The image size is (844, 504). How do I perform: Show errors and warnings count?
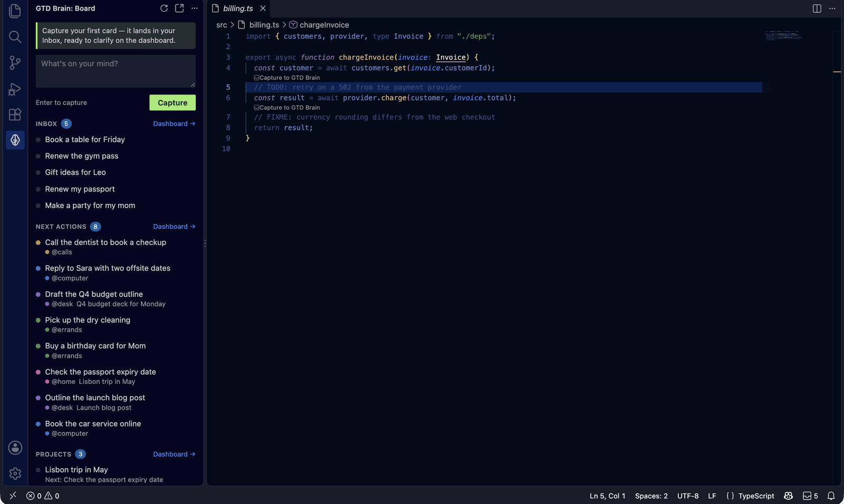point(43,496)
